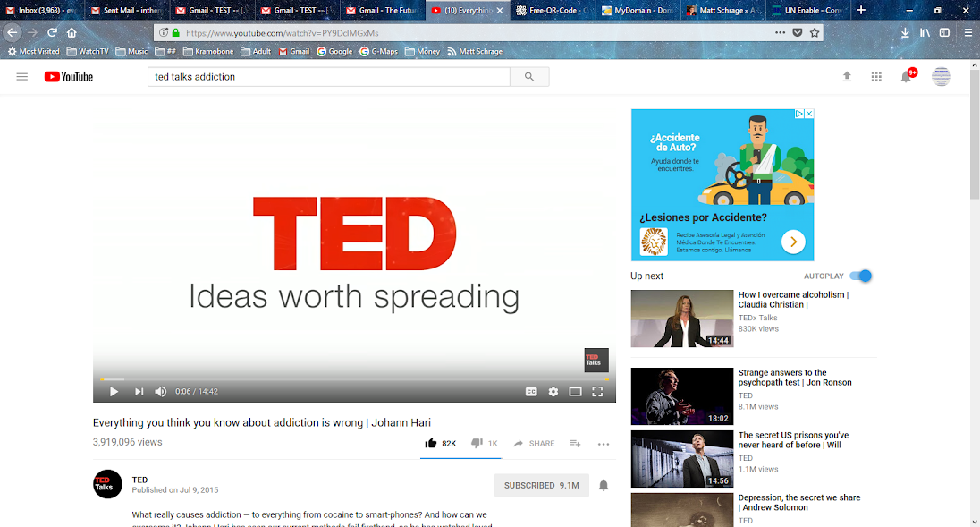980x527 pixels.
Task: Go to the YouTube home logo
Action: [69, 76]
